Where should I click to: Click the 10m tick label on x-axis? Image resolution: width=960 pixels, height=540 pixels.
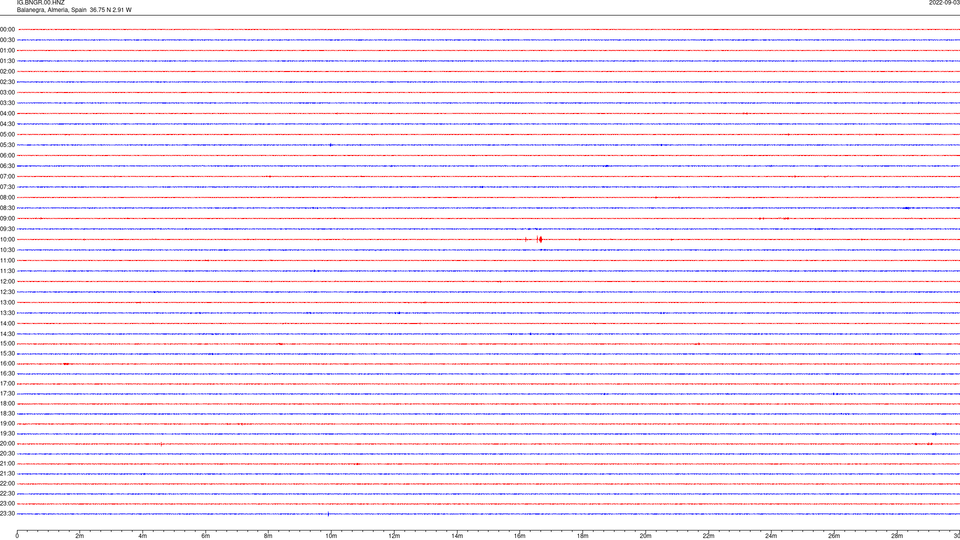331,536
